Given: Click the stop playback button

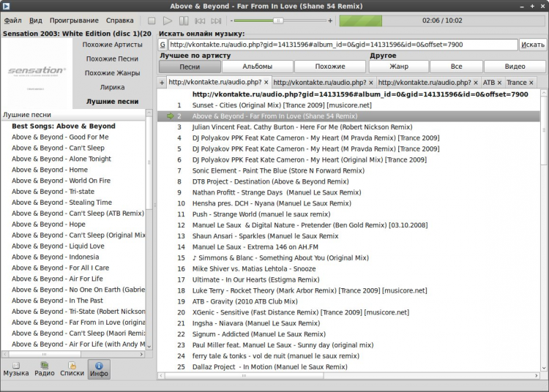Looking at the screenshot, I should (152, 21).
